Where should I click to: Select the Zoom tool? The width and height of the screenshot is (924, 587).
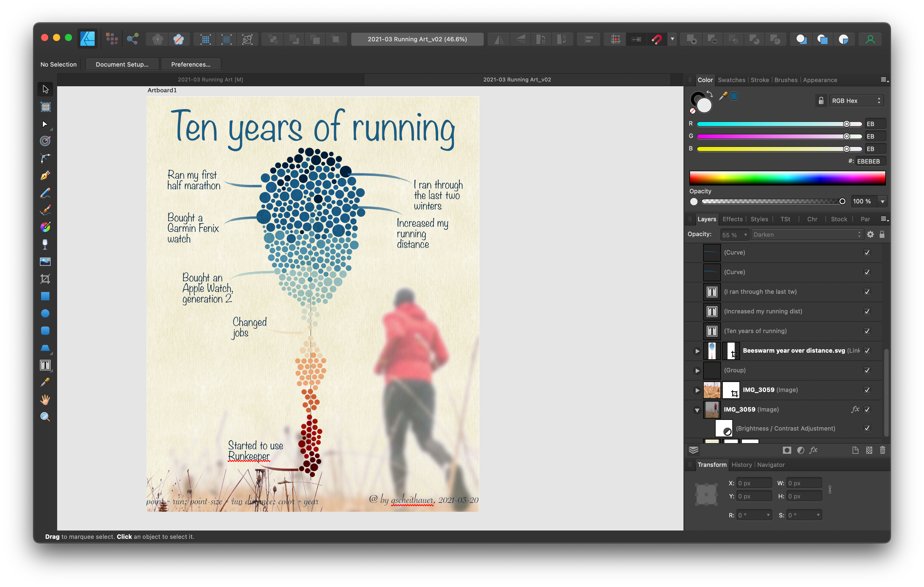click(45, 417)
